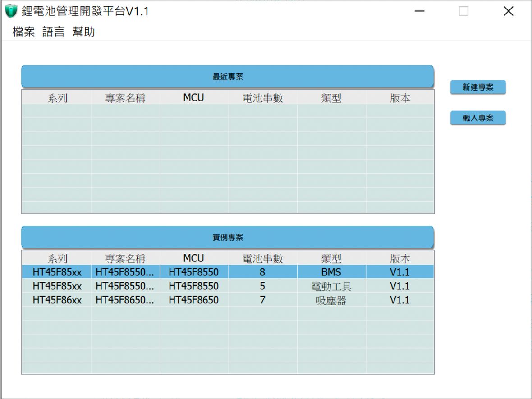The width and height of the screenshot is (532, 399).
Task: Select 專案名稱 column header in 實例專案 table
Action: tap(125, 258)
